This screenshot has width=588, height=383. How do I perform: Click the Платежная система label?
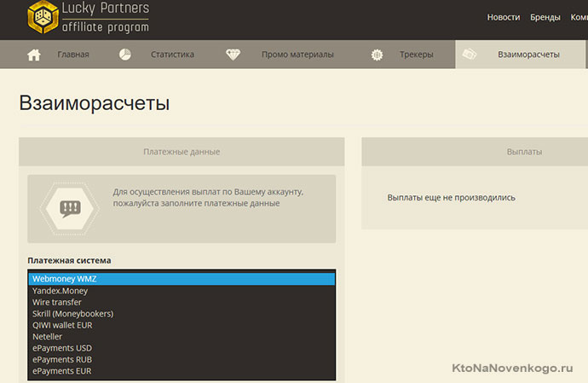(69, 260)
